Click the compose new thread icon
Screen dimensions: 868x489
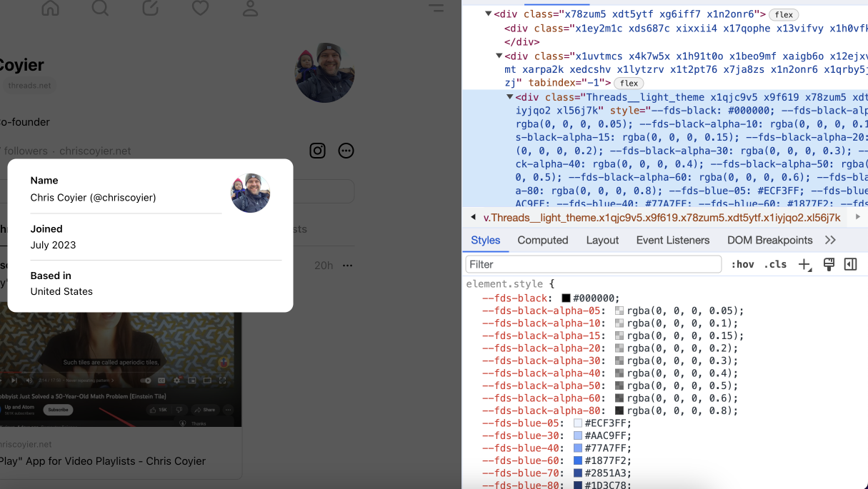click(x=150, y=8)
